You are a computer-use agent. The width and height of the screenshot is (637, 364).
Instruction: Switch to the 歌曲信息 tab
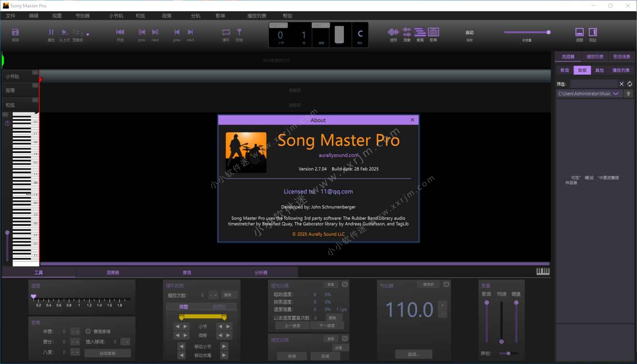point(621,57)
